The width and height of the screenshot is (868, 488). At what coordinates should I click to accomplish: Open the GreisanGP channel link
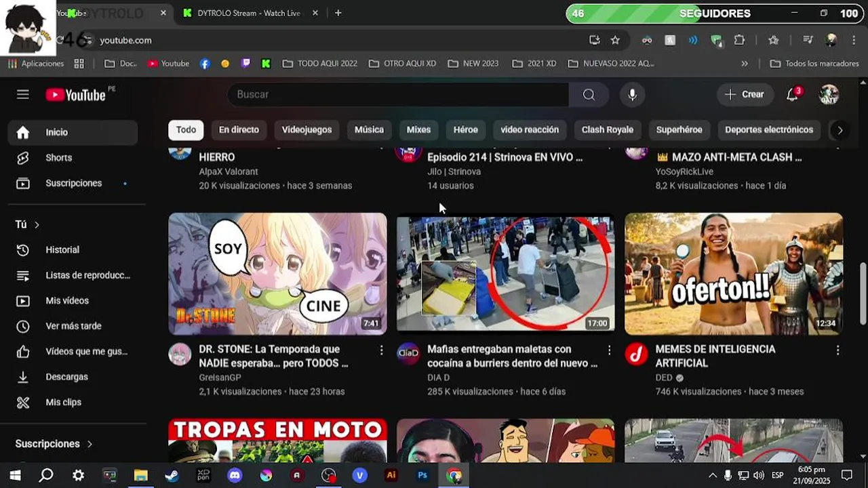220,378
